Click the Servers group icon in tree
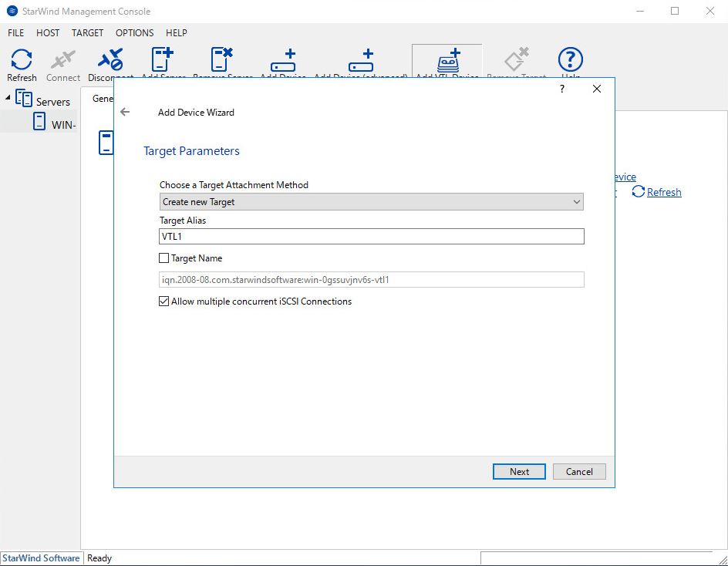This screenshot has width=728, height=566. [24, 99]
